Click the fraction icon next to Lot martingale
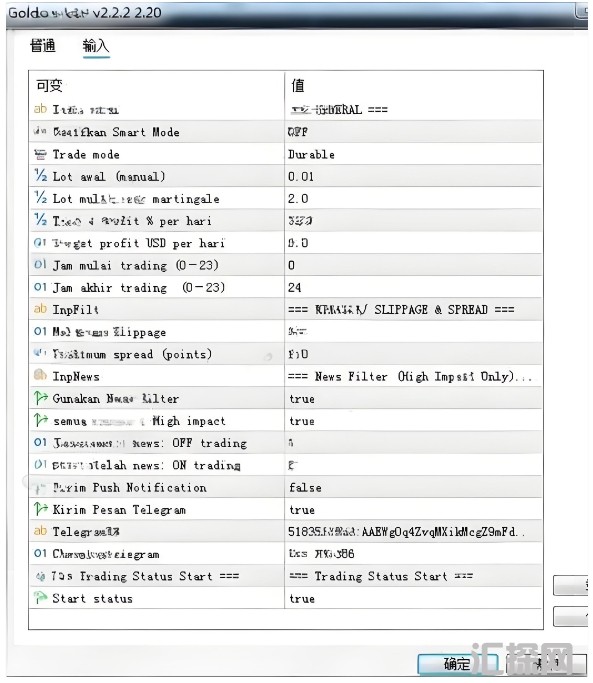The width and height of the screenshot is (593, 683). pyautogui.click(x=40, y=198)
